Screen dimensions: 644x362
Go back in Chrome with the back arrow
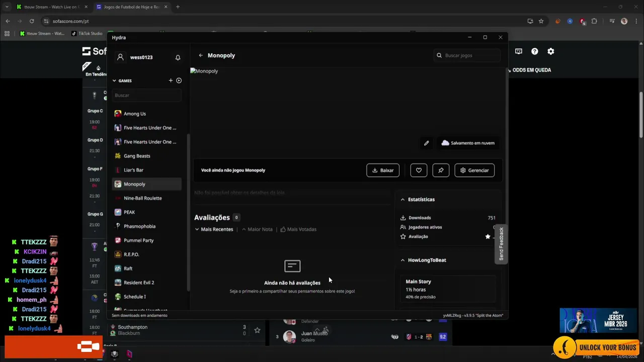8,21
